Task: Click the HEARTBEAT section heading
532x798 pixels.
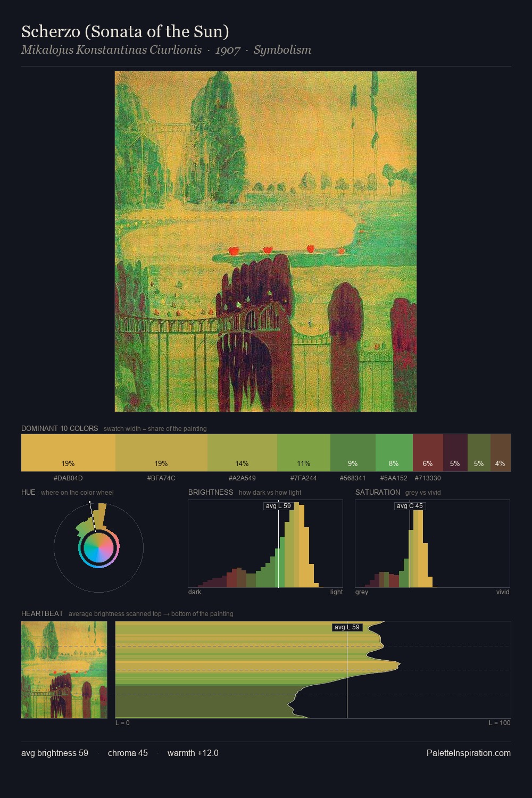Action: click(42, 613)
